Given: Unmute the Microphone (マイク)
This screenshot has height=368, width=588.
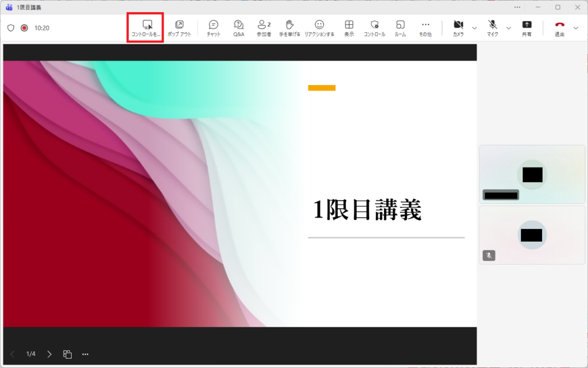Looking at the screenshot, I should point(493,28).
